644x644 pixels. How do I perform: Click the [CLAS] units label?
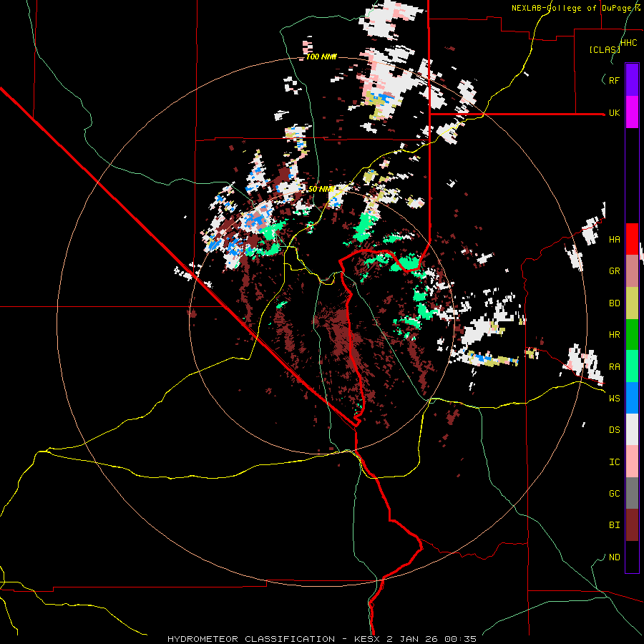605,50
